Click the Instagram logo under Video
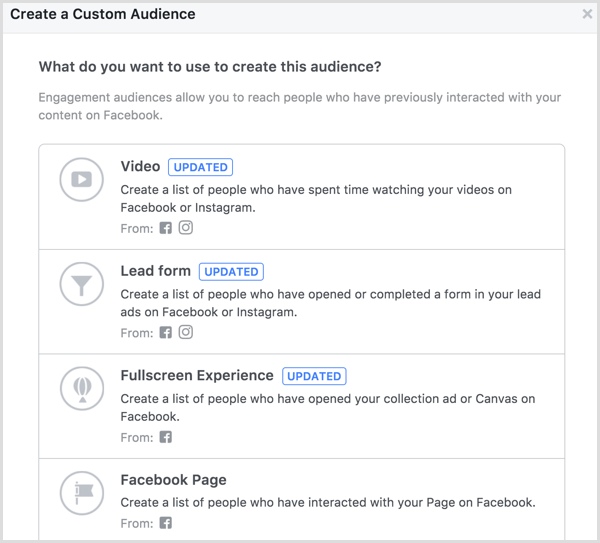600x543 pixels. (186, 228)
